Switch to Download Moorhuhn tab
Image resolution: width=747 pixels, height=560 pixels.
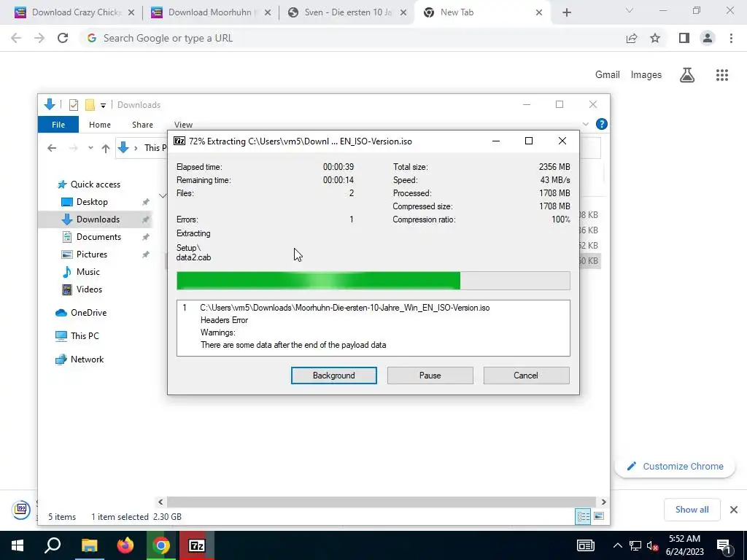point(209,12)
